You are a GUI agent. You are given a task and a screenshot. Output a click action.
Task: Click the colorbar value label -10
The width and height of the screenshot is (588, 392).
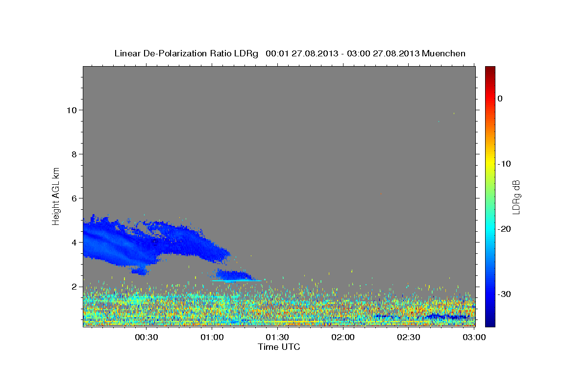coord(504,164)
